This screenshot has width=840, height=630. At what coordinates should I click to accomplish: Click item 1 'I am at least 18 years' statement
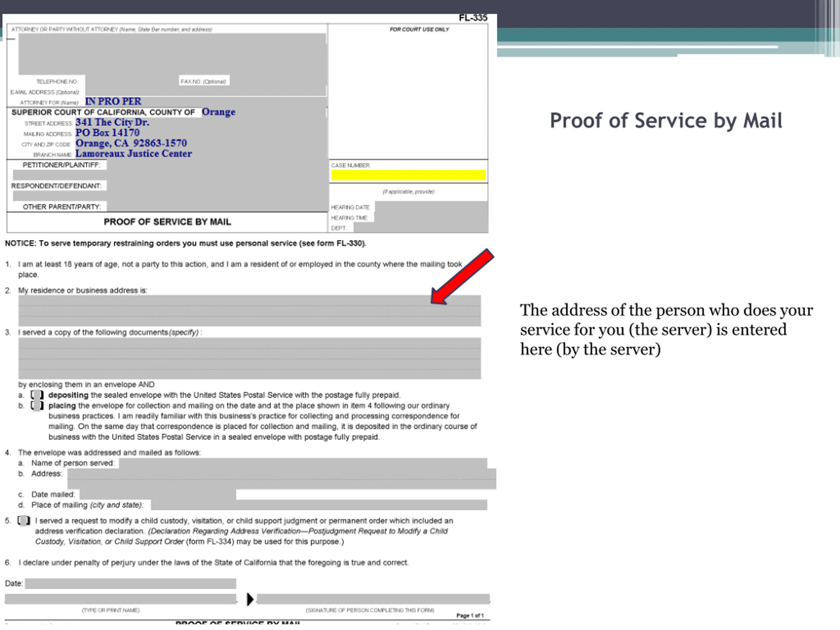[x=240, y=269]
